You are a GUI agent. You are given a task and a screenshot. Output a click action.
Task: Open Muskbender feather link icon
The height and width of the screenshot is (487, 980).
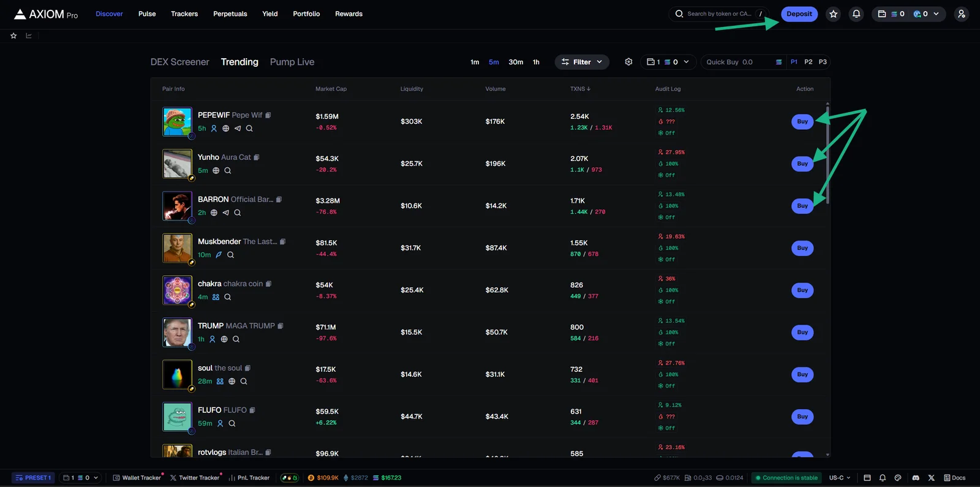coord(219,255)
